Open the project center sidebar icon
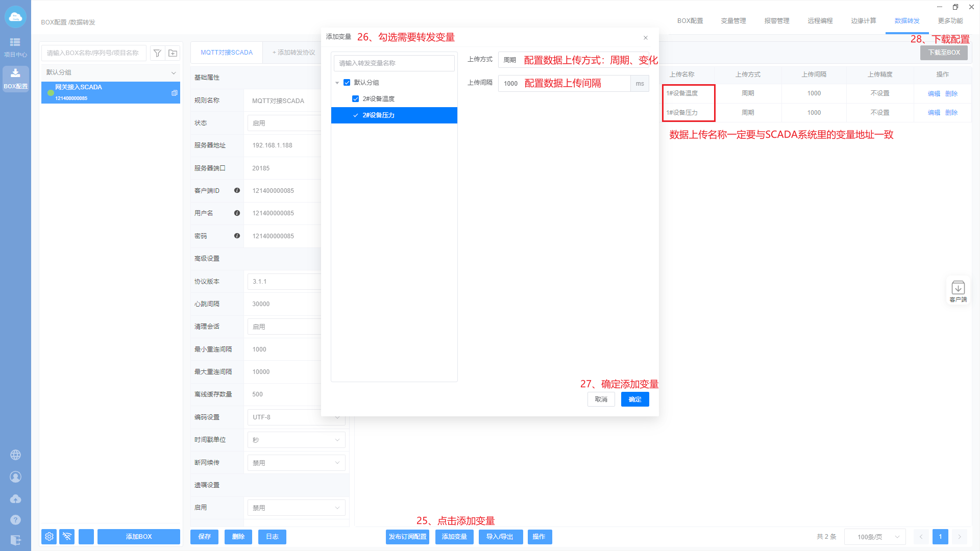 coord(15,46)
